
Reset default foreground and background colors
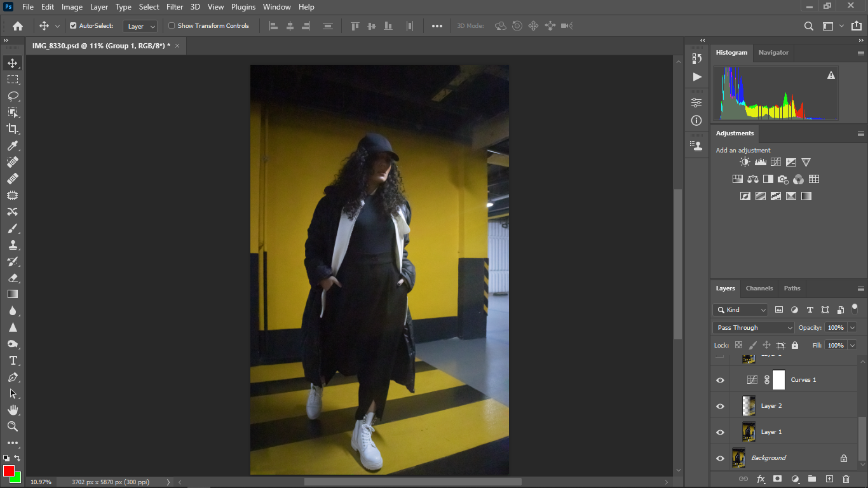tap(6, 457)
